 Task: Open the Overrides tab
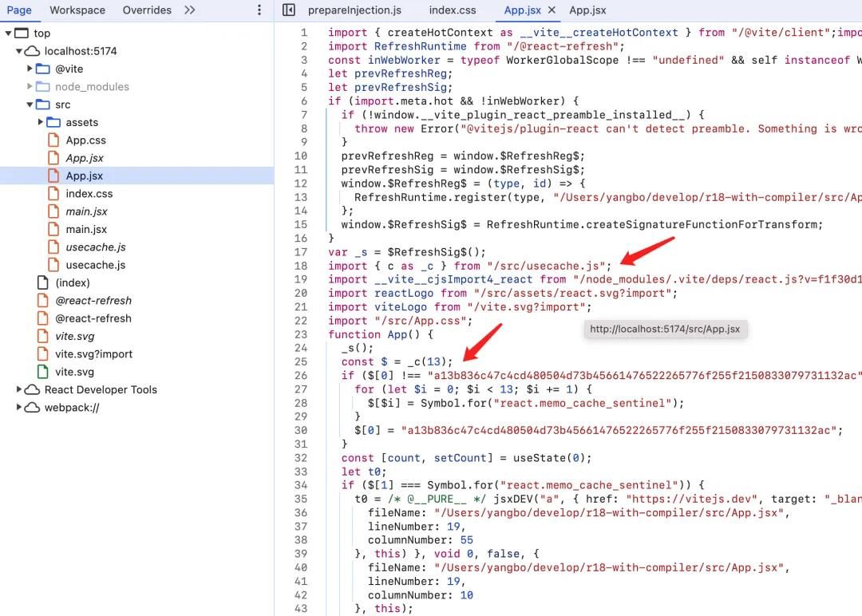click(x=146, y=10)
